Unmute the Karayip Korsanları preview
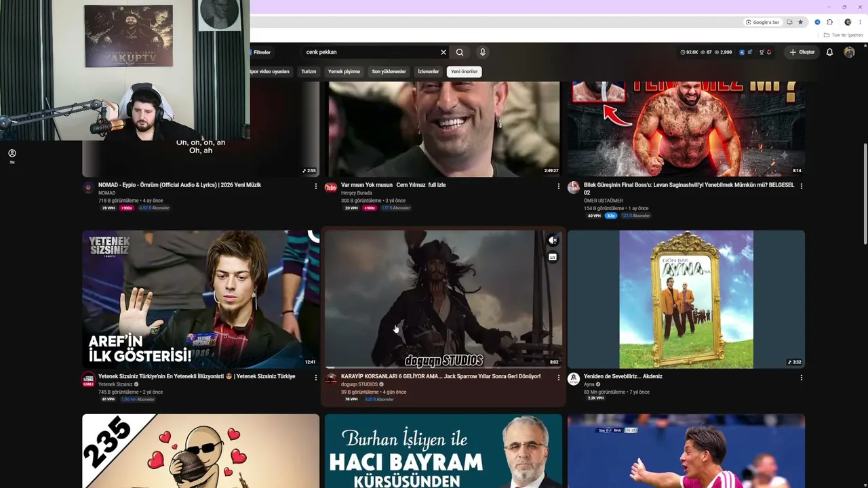Screen dimensions: 868x488 click(x=553, y=240)
